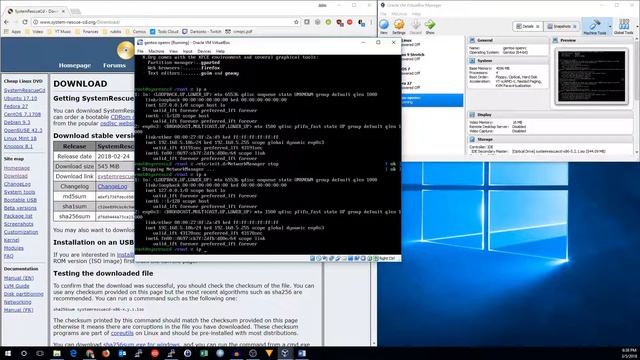Select the Machine Tools icon
The width and height of the screenshot is (640, 360).
point(594,27)
